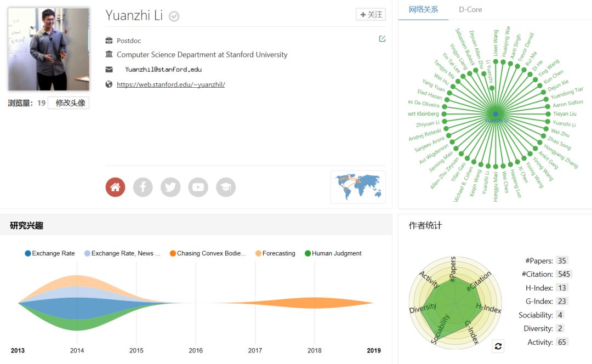The width and height of the screenshot is (592, 364).
Task: Toggle the Exchange Rate legend series
Action: point(50,253)
